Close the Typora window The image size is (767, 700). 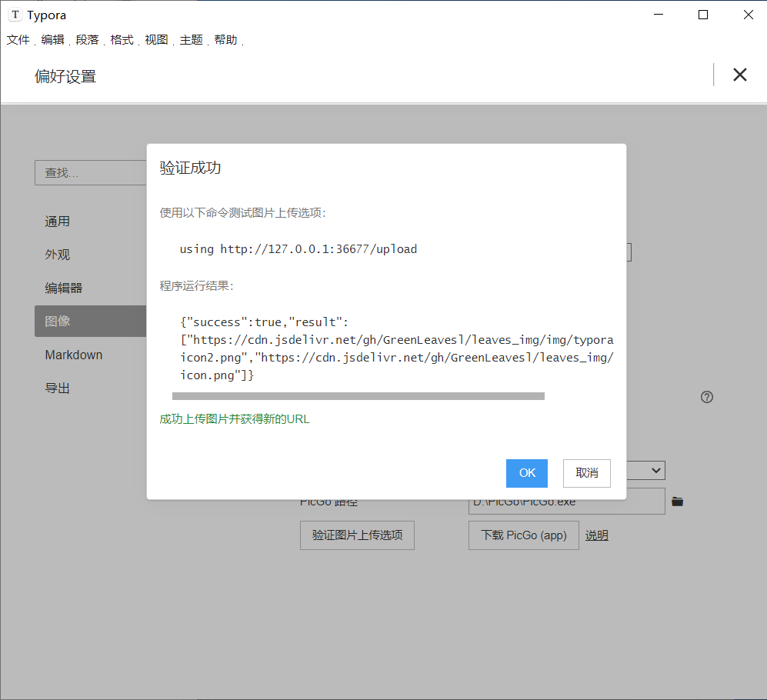pyautogui.click(x=748, y=15)
